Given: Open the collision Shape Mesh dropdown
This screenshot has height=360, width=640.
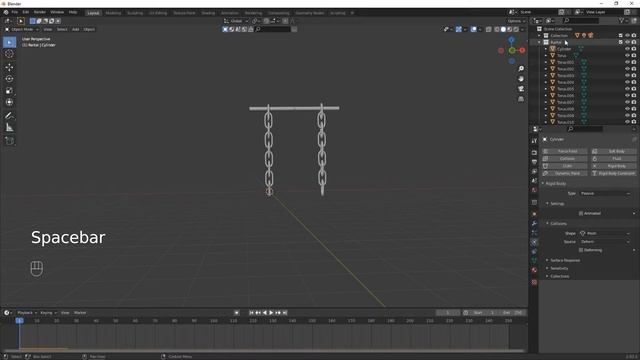Looking at the screenshot, I should 605,233.
